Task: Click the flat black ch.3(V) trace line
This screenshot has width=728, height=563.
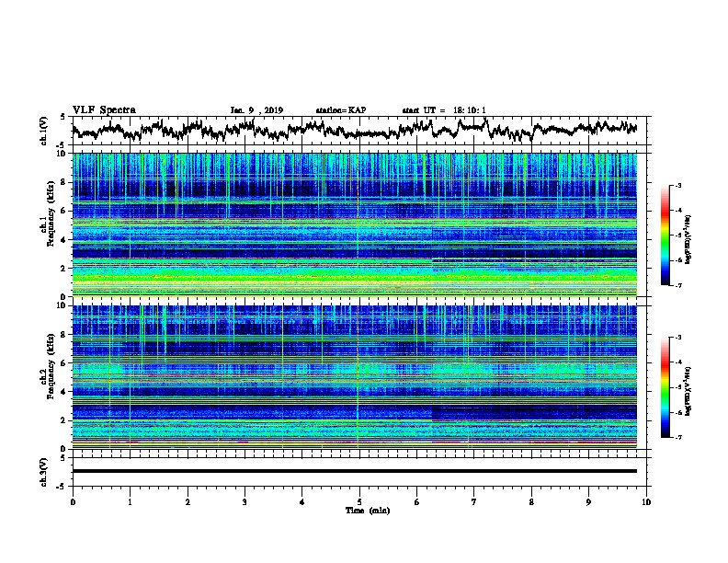Action: coord(355,471)
